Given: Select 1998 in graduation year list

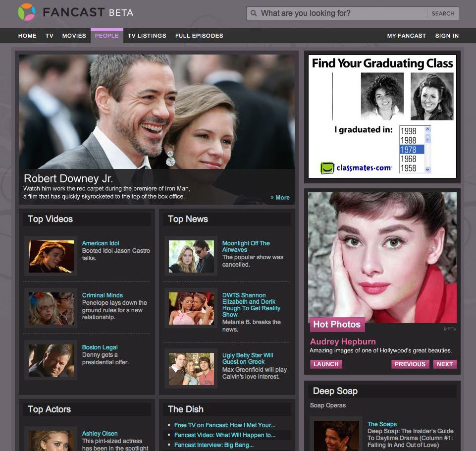Looking at the screenshot, I should [x=409, y=131].
